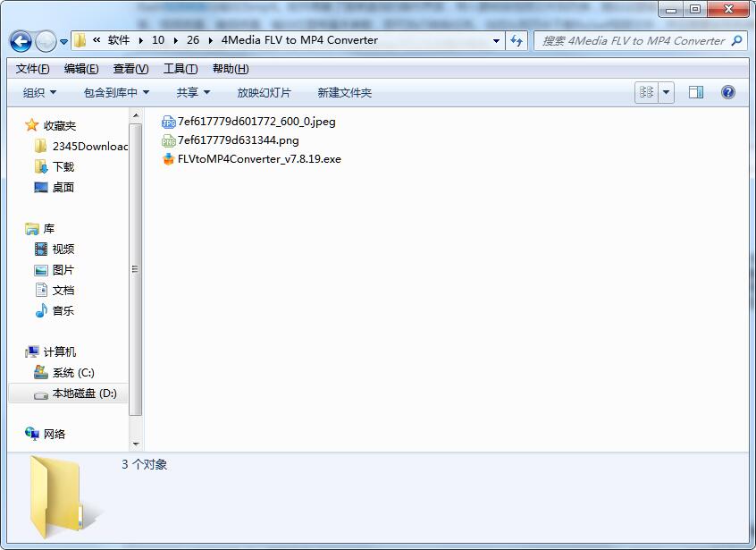Click the change view icon button
The height and width of the screenshot is (550, 756).
pyautogui.click(x=646, y=92)
